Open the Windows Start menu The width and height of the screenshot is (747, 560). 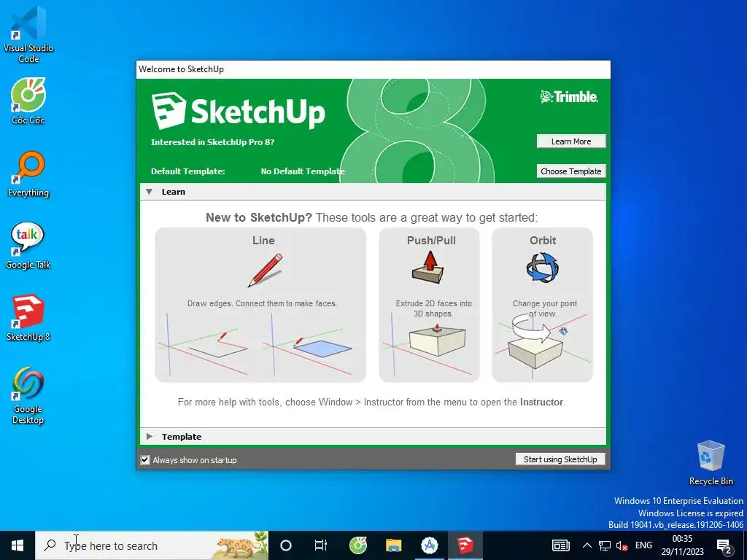[x=18, y=545]
